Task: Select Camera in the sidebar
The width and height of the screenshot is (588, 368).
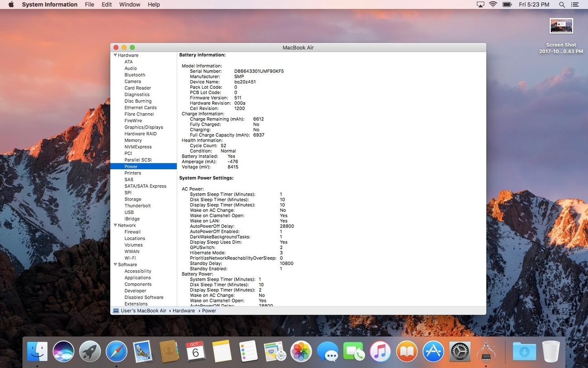Action: [133, 81]
